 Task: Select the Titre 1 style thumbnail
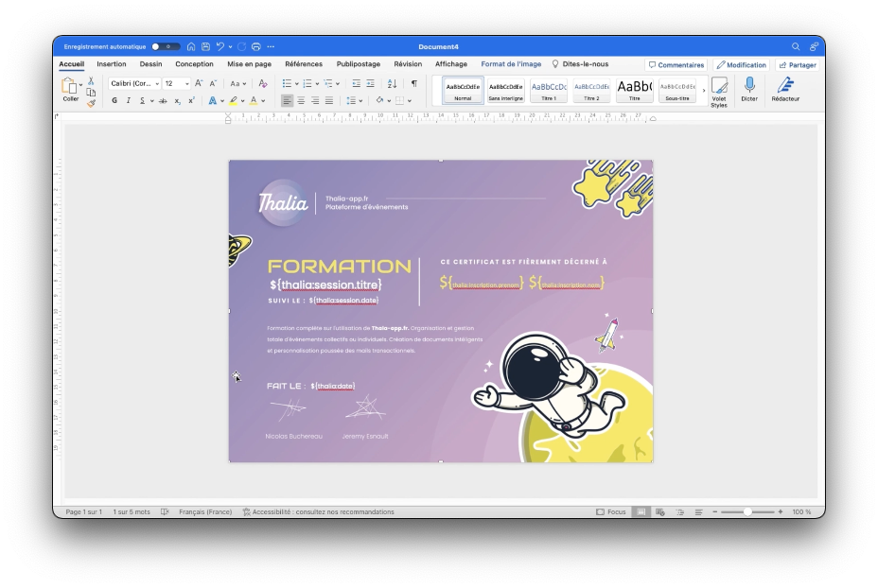pyautogui.click(x=549, y=90)
